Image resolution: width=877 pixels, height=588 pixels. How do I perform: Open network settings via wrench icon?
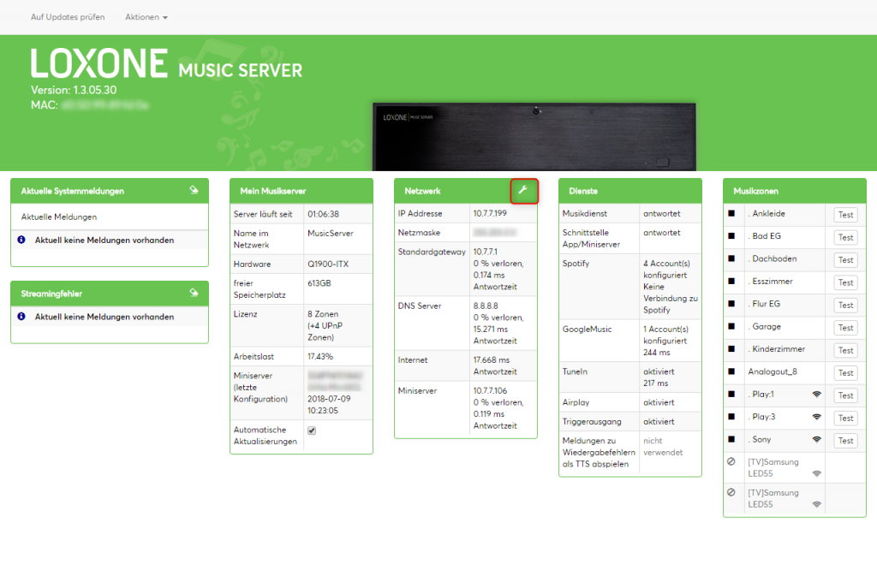pyautogui.click(x=523, y=191)
